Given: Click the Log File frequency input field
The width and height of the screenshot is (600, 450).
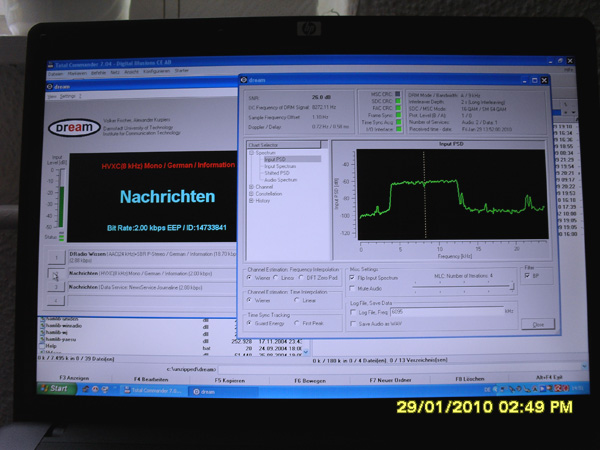Looking at the screenshot, I should (447, 312).
